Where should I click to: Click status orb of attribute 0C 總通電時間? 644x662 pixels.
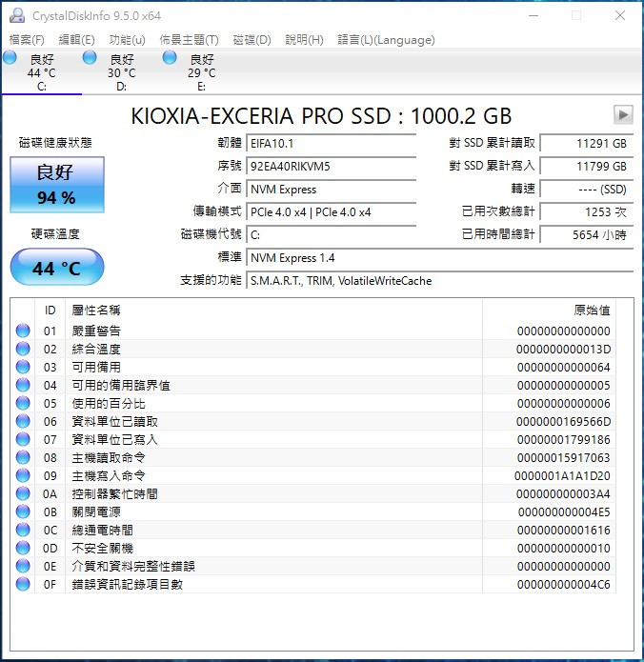click(23, 530)
